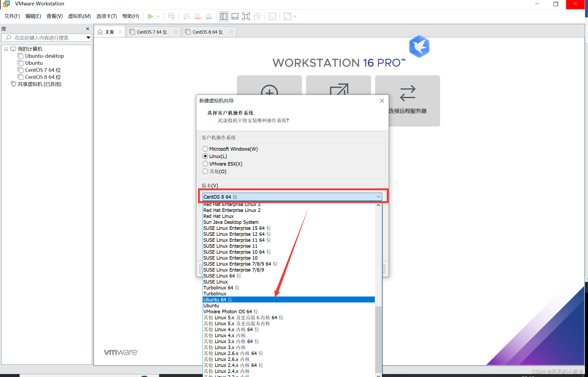
Task: Close the CentOS 8 64 位 tab
Action: [x=232, y=32]
